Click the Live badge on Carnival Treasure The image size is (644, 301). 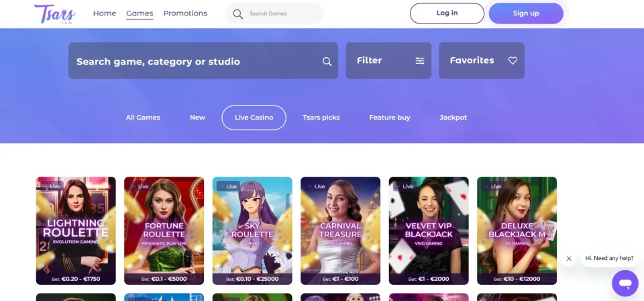click(316, 186)
